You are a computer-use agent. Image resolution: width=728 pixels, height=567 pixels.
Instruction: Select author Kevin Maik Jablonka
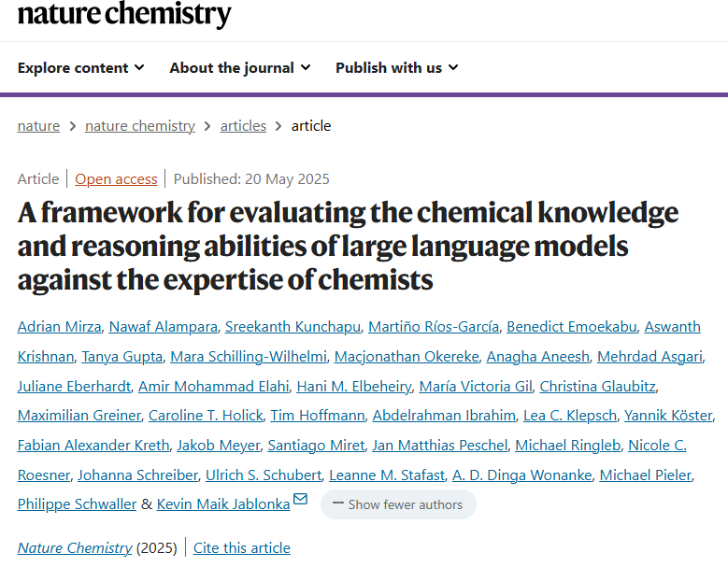pyautogui.click(x=223, y=504)
